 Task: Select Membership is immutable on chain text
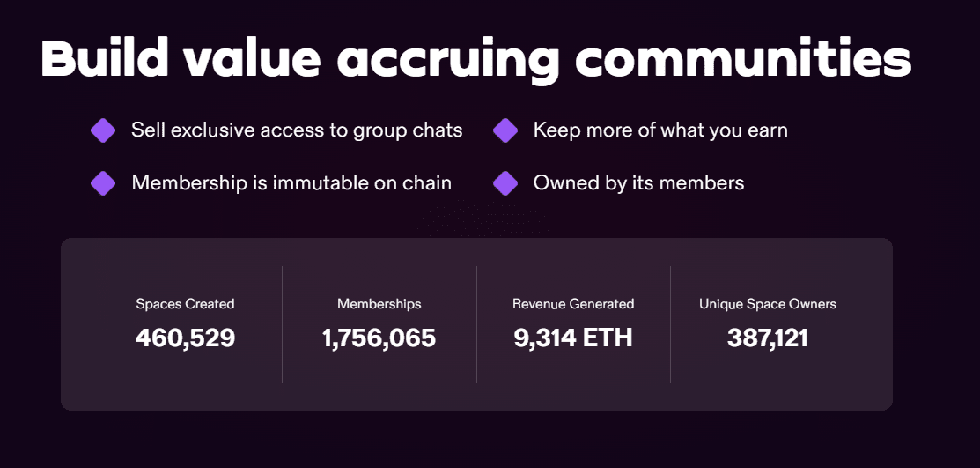tap(291, 182)
